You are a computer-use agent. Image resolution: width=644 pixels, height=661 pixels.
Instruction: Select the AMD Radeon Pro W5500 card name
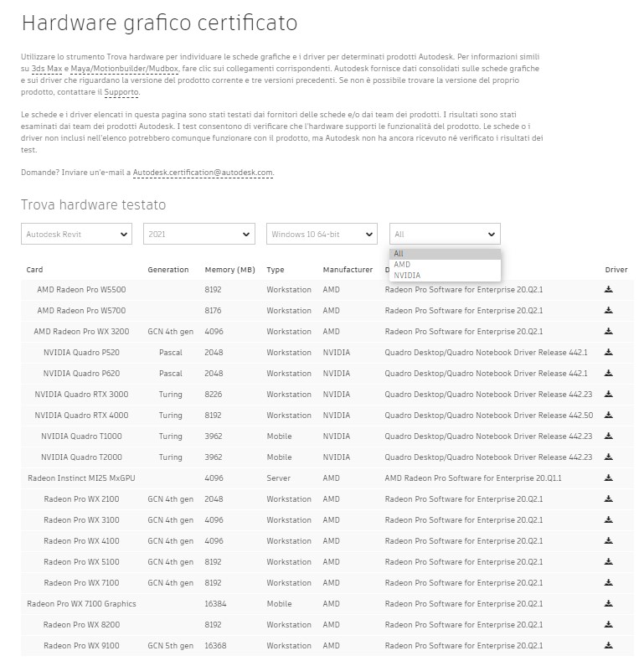[x=81, y=290]
